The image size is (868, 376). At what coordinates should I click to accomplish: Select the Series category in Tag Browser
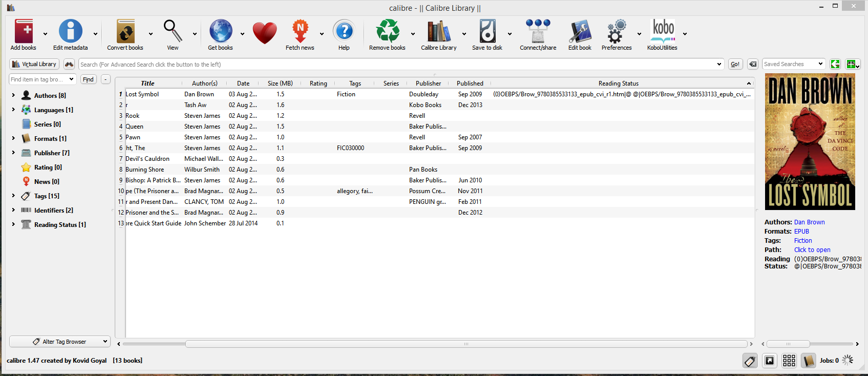[47, 124]
